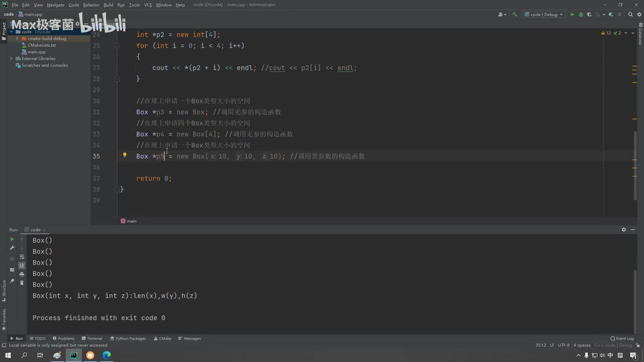Viewport: 644px width, 362px height.
Task: Open CLion from the Windows taskbar
Action: tap(73, 355)
